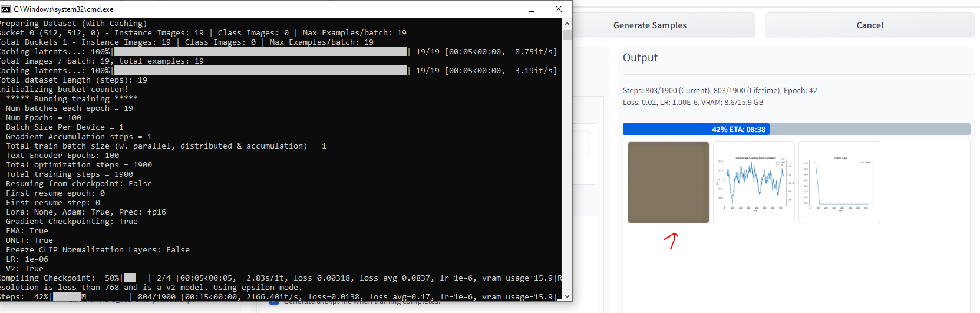980x313 pixels.
Task: Minimize the cmd.exe window
Action: pyautogui.click(x=505, y=9)
